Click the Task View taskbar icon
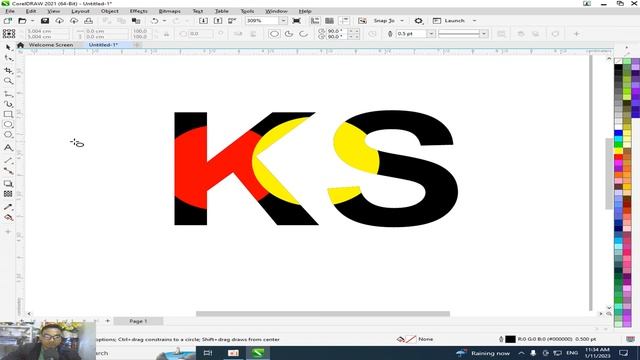The height and width of the screenshot is (360, 640). pyautogui.click(x=208, y=353)
